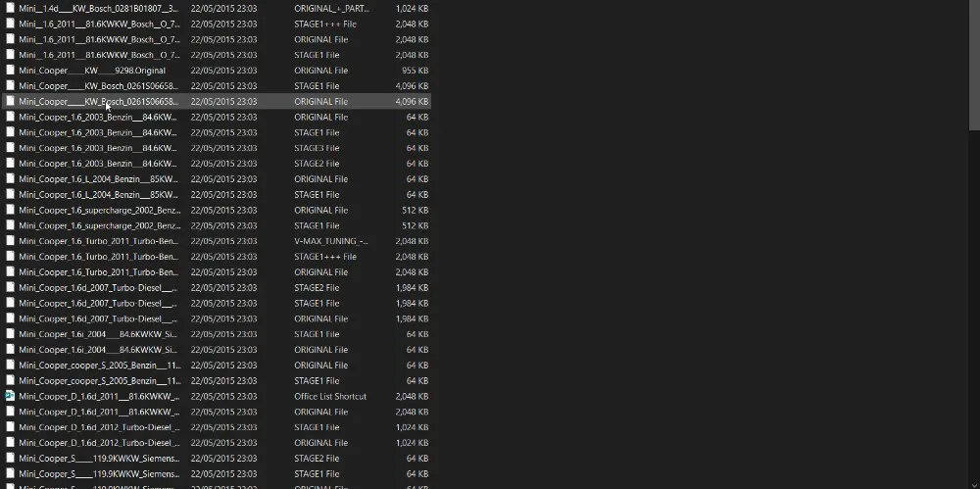Select the Mini__1.4d___KW_Bosch_0281B01807 file name
The width and height of the screenshot is (980, 489).
click(98, 9)
